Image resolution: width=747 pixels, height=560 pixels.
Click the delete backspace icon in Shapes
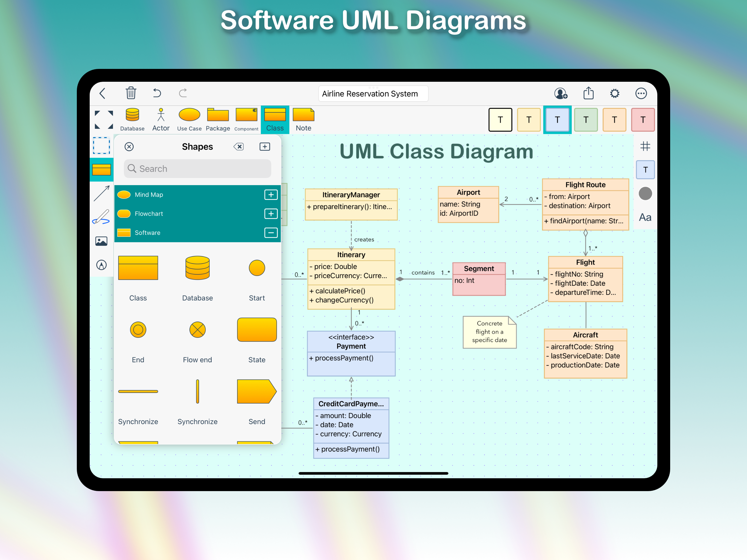point(238,147)
